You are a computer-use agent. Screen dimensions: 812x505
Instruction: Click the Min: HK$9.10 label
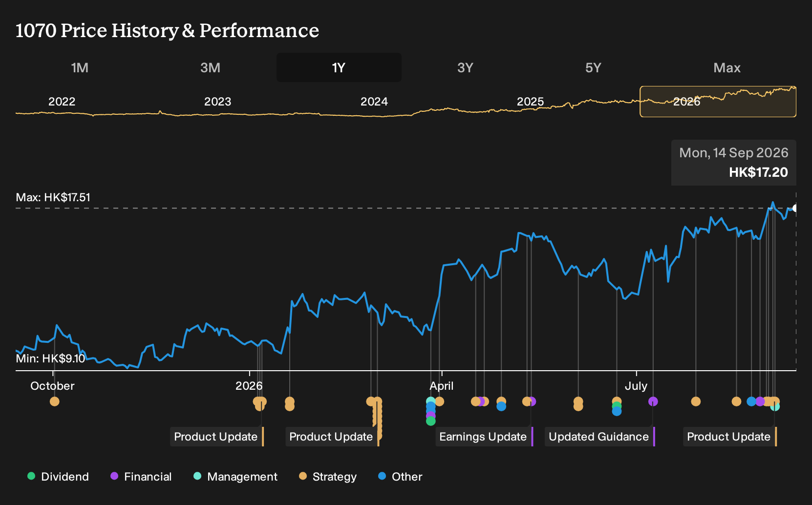pyautogui.click(x=50, y=358)
